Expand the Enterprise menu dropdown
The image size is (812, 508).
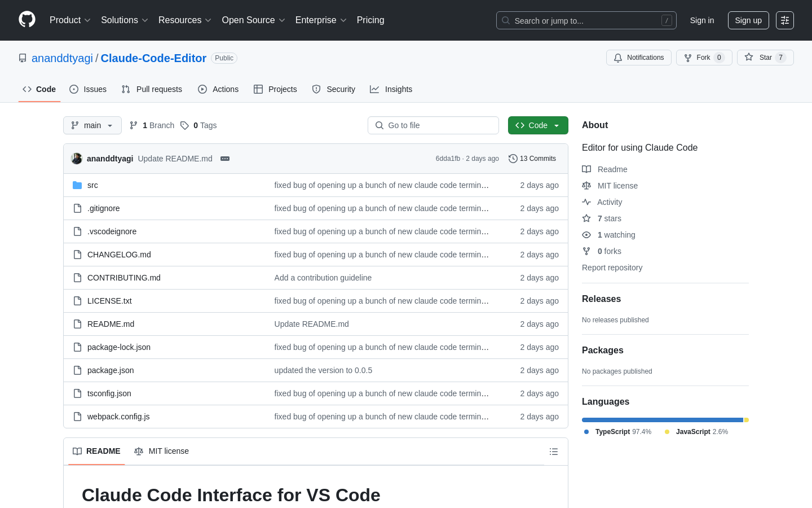[321, 20]
